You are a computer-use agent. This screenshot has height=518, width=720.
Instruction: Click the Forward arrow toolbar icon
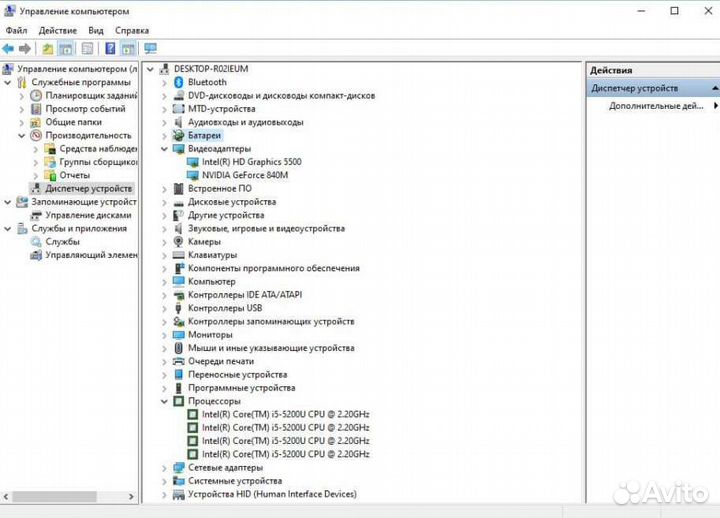pyautogui.click(x=25, y=49)
